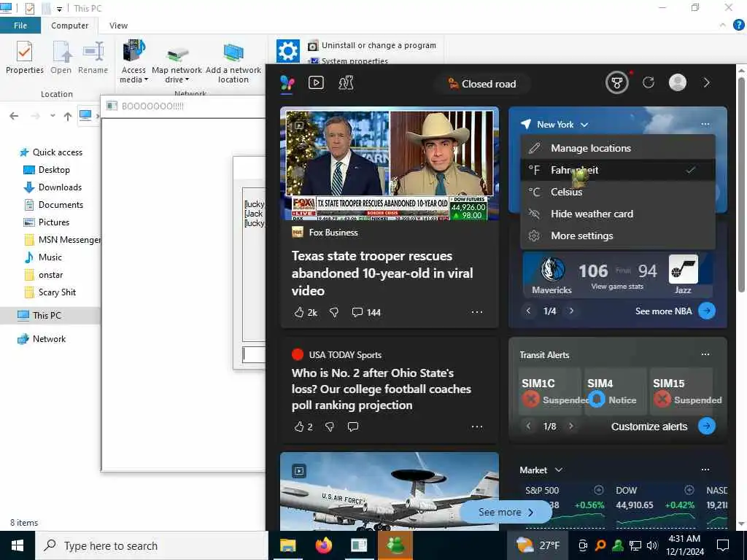Click the SIM1C Suspended transit alert
Screen dimensions: 747x560
pyautogui.click(x=550, y=392)
